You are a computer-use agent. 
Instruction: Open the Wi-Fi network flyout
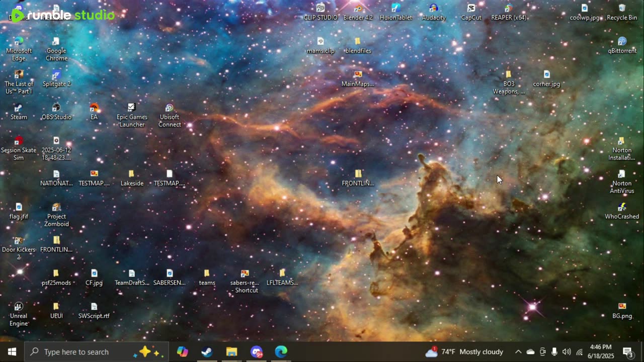579,352
